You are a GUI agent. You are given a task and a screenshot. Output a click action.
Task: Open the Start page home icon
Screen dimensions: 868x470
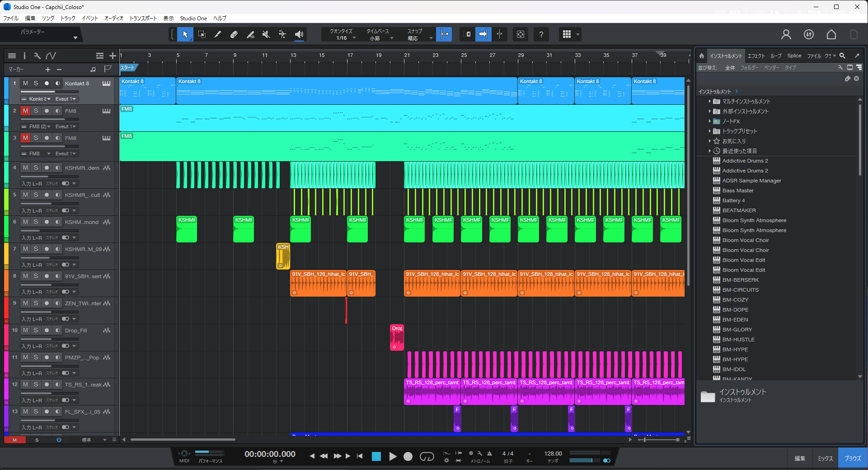pos(831,34)
